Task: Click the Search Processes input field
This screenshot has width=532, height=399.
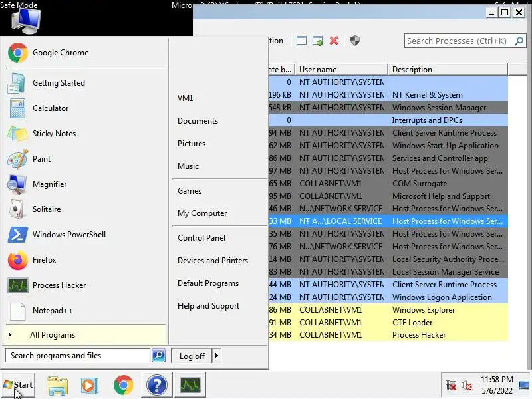Action: click(460, 41)
